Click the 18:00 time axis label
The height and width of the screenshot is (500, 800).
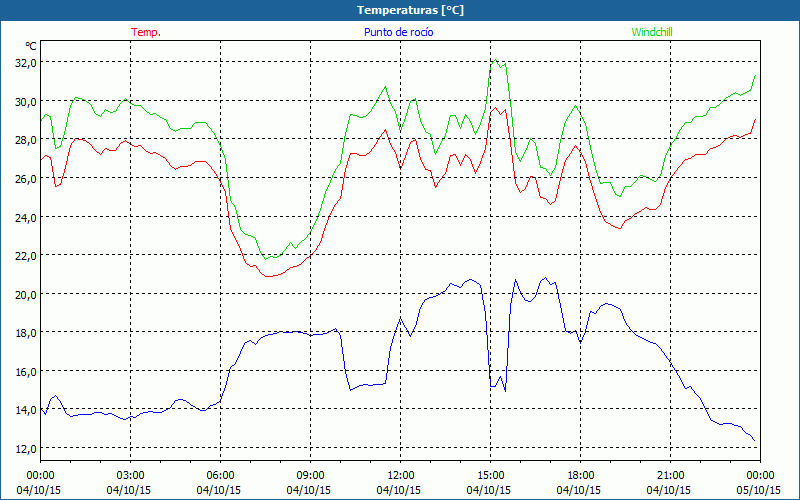click(x=581, y=476)
